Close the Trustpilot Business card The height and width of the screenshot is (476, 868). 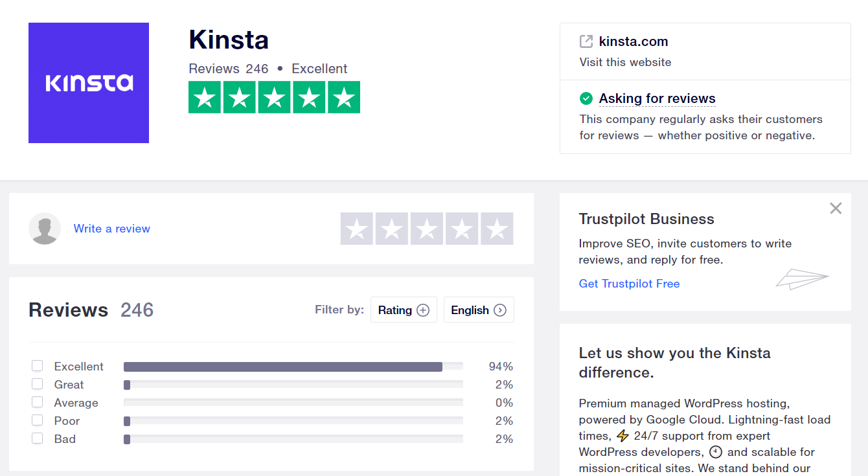click(836, 209)
